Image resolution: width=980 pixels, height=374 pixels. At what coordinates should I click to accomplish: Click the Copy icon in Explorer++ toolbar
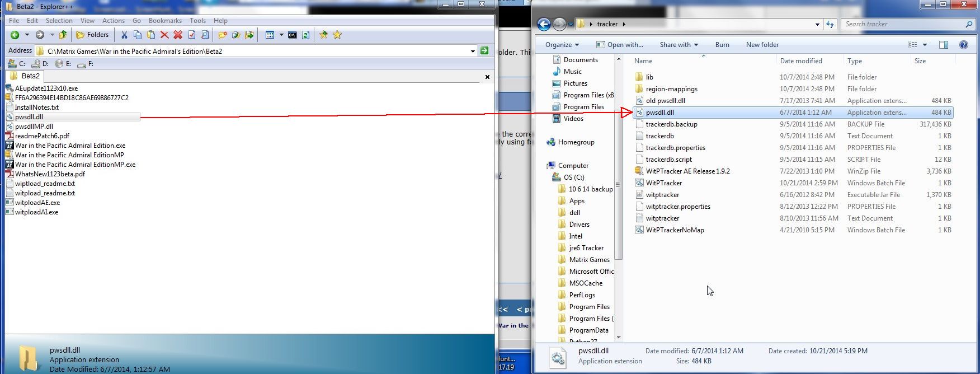click(138, 35)
